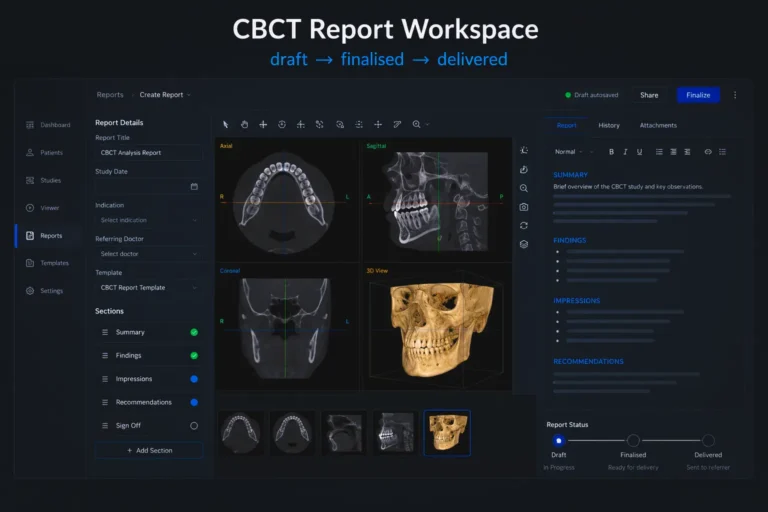Click the drag handle of the Sign Off section
Viewport: 768px width, 512px height.
105,426
